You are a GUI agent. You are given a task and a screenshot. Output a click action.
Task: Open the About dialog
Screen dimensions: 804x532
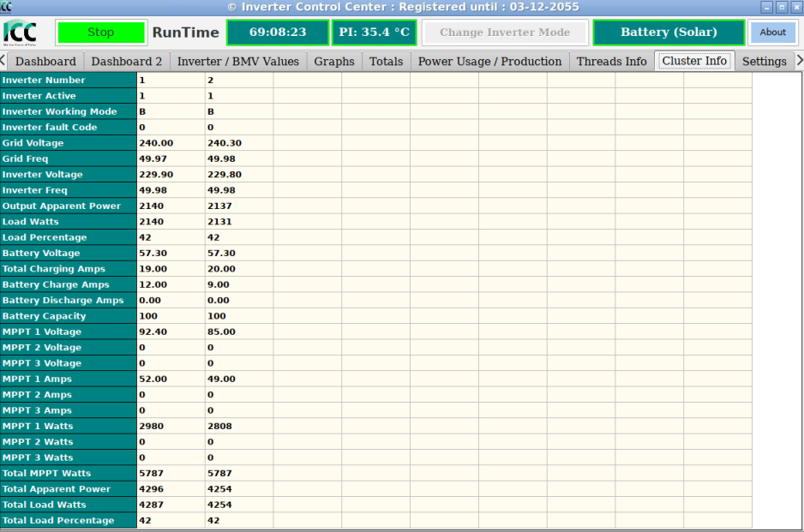[772, 33]
